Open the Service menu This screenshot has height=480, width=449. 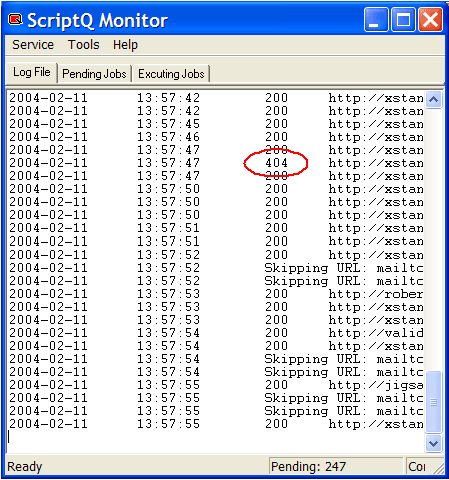pos(33,45)
